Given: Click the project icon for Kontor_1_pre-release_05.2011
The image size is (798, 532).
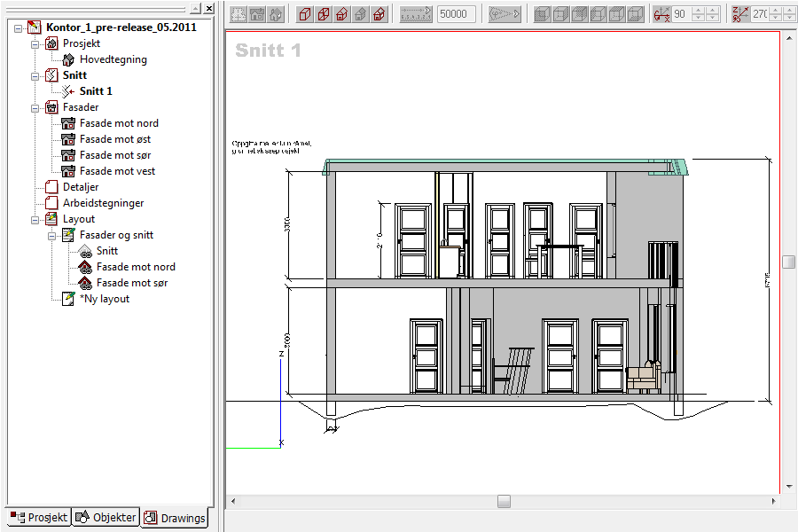Looking at the screenshot, I should pyautogui.click(x=34, y=27).
